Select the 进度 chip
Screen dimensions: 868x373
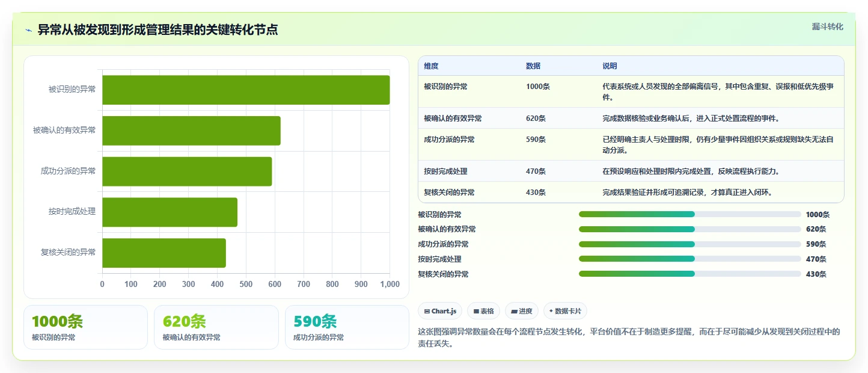click(x=522, y=311)
